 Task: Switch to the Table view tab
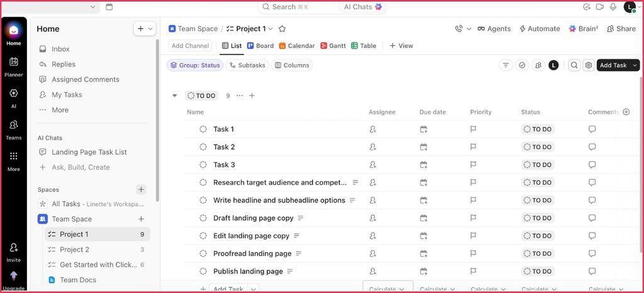364,46
